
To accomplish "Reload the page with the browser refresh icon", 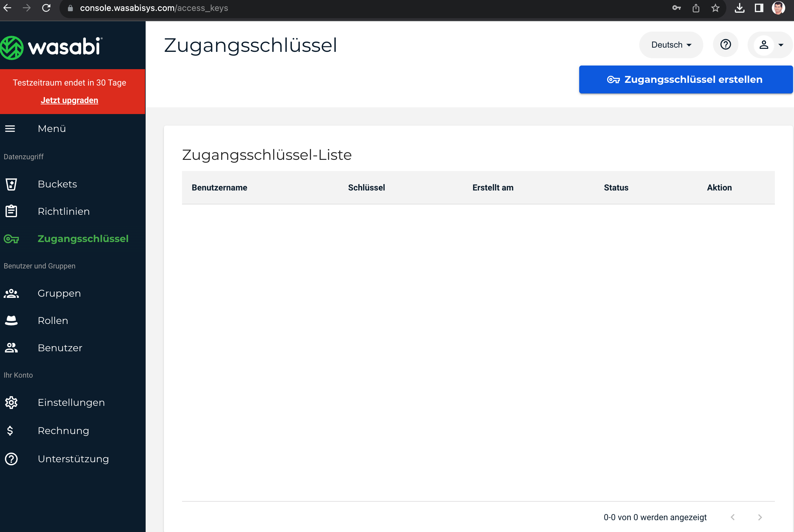I will (x=46, y=8).
